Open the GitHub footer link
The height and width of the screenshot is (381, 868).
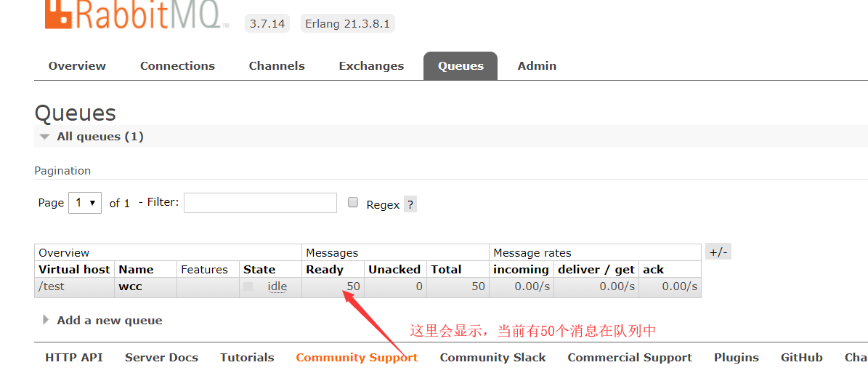click(802, 358)
